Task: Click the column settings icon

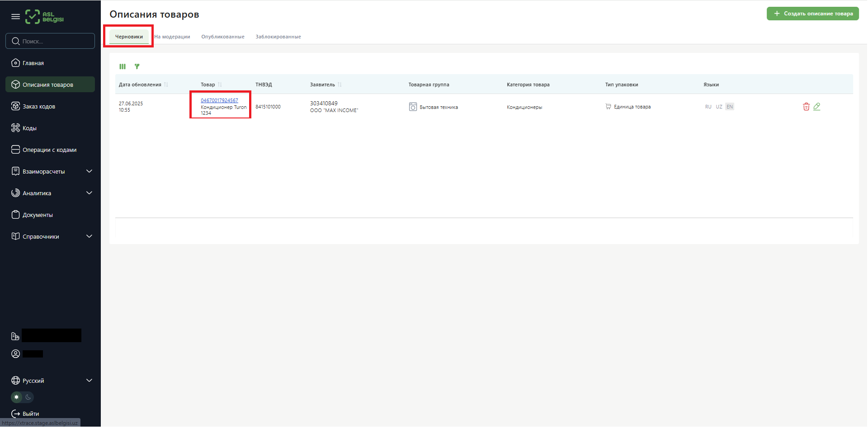Action: (123, 66)
